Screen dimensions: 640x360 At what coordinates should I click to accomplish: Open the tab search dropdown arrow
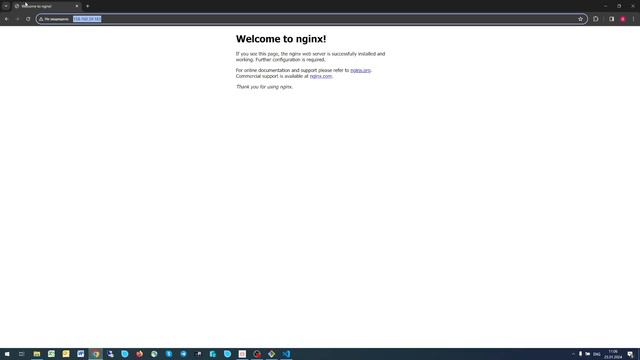click(x=6, y=6)
